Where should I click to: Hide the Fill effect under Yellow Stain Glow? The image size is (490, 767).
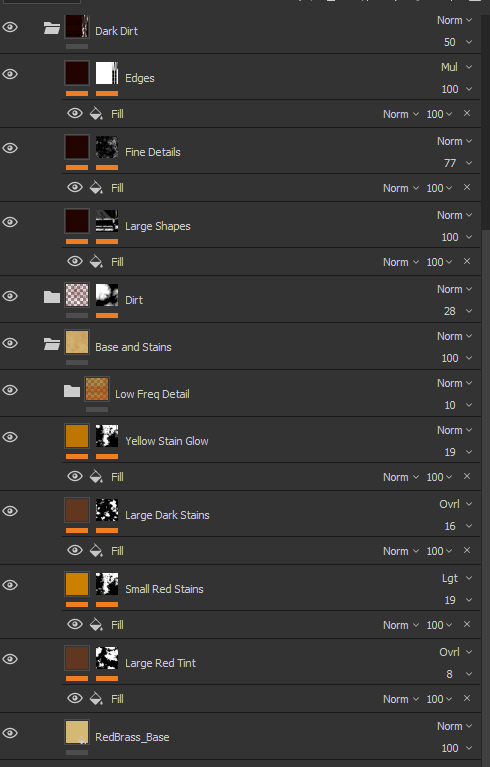(74, 476)
